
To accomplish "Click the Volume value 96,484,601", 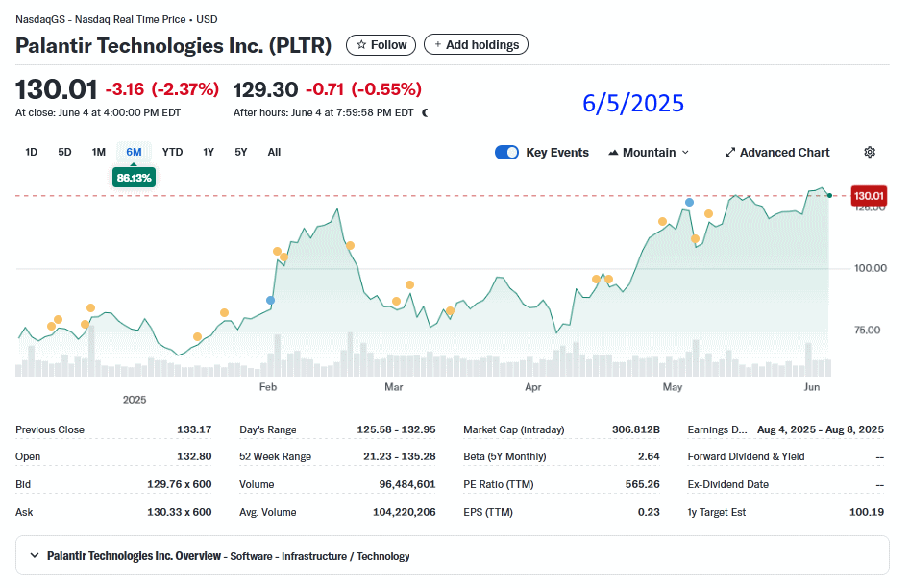I will (406, 484).
